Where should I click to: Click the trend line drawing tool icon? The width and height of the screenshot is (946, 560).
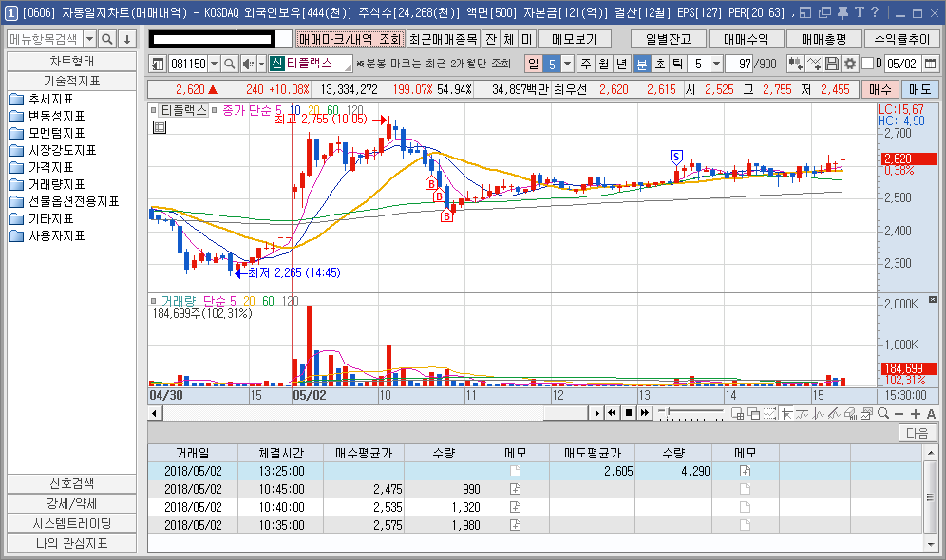pos(834,414)
